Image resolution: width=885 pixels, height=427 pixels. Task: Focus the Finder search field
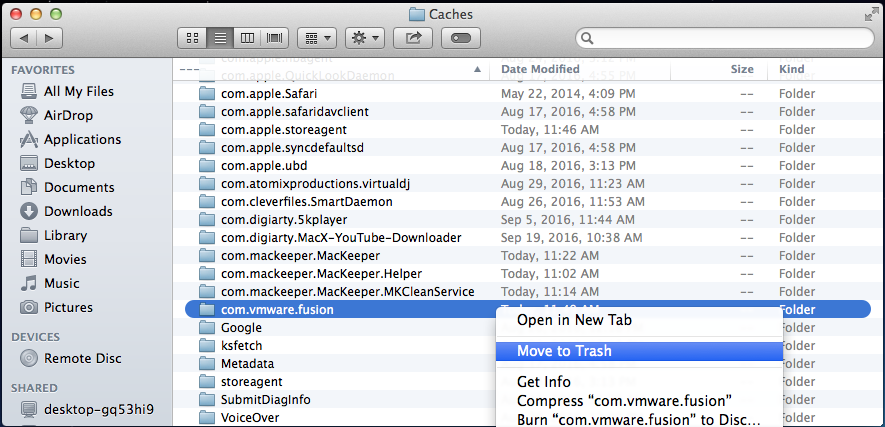725,38
